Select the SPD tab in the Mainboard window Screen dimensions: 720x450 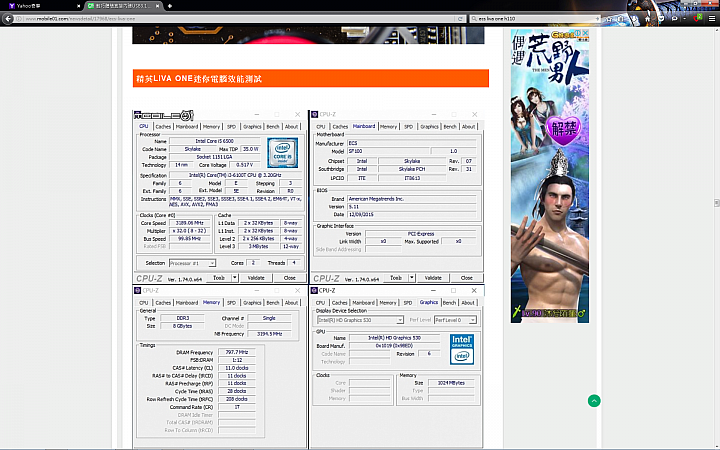click(408, 127)
